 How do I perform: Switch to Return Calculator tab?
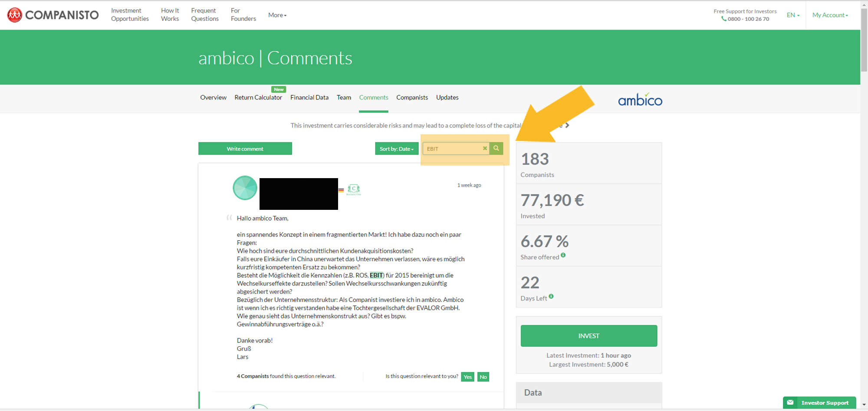tap(258, 98)
